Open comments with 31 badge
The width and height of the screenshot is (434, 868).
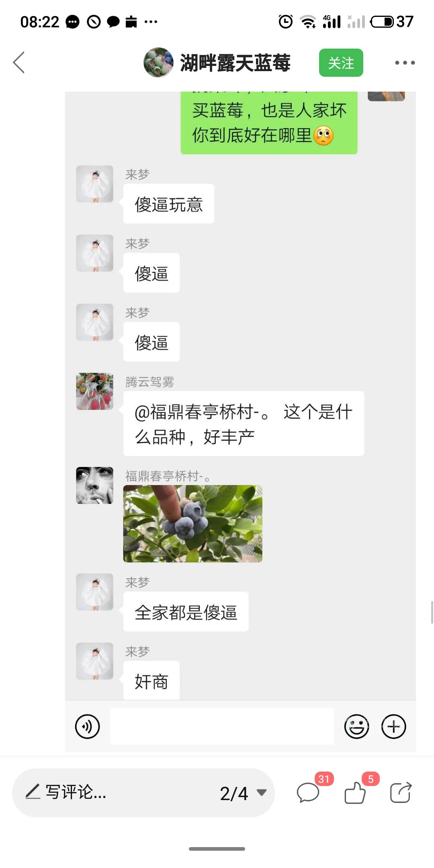[x=309, y=792]
